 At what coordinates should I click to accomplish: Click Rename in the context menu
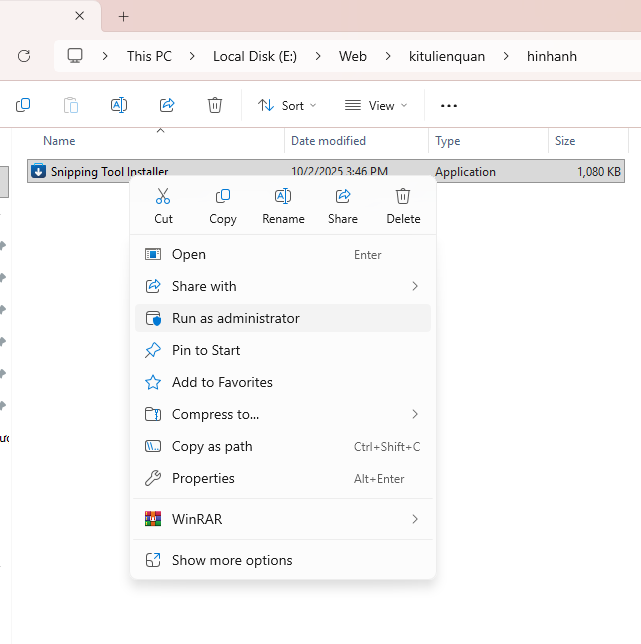click(283, 206)
